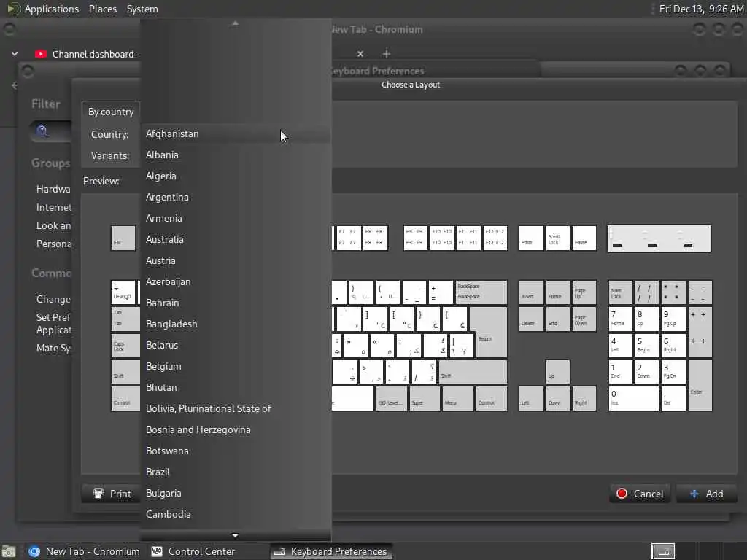The width and height of the screenshot is (747, 560).
Task: Pick Argentina from the country list
Action: (x=236, y=197)
